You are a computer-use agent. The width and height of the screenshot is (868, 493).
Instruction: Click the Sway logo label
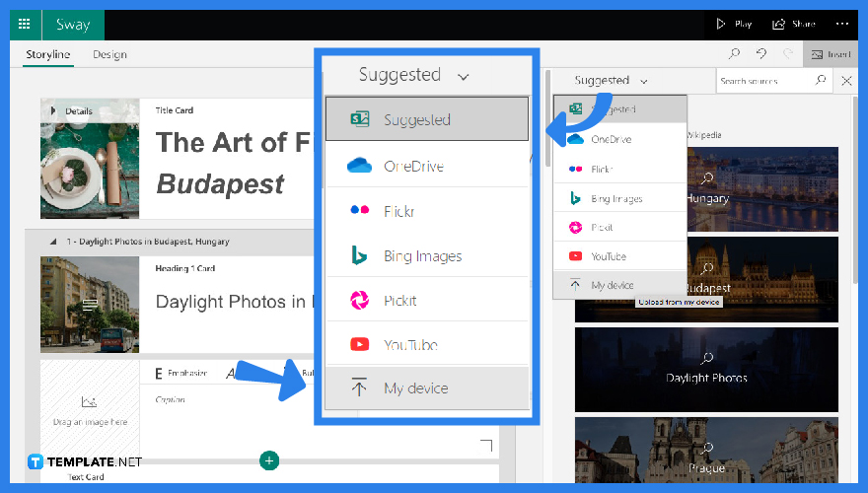73,25
